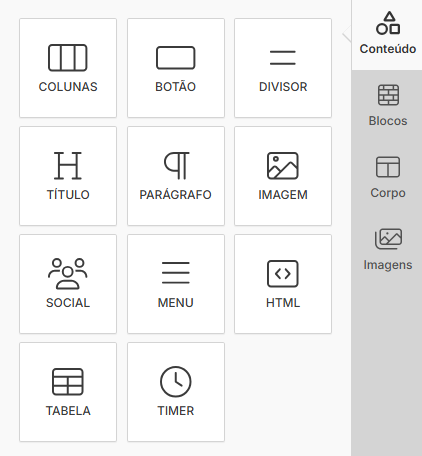
Task: Select the Menu content block
Action: [x=176, y=284]
